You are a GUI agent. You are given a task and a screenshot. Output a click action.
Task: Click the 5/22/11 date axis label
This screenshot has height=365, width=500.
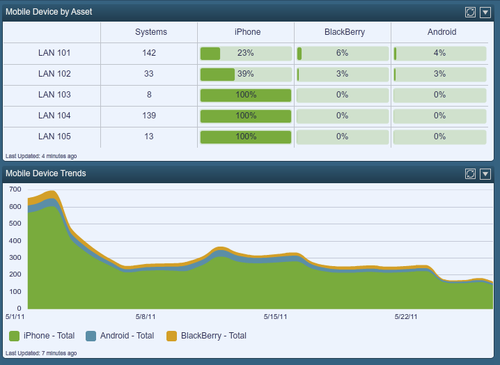(406, 317)
